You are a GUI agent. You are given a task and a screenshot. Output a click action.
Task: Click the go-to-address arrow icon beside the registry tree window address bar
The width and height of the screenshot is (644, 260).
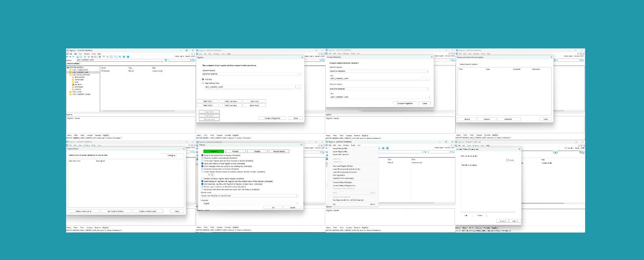coord(166,60)
